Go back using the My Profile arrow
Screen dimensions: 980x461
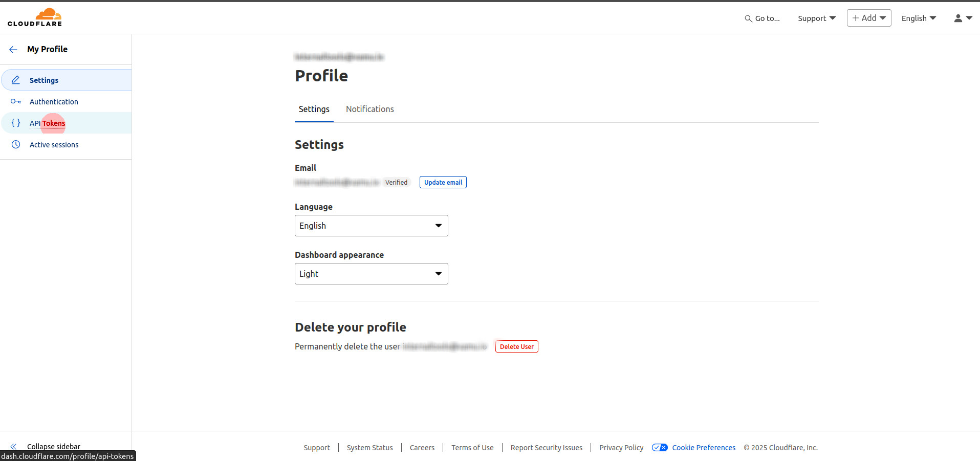point(13,50)
